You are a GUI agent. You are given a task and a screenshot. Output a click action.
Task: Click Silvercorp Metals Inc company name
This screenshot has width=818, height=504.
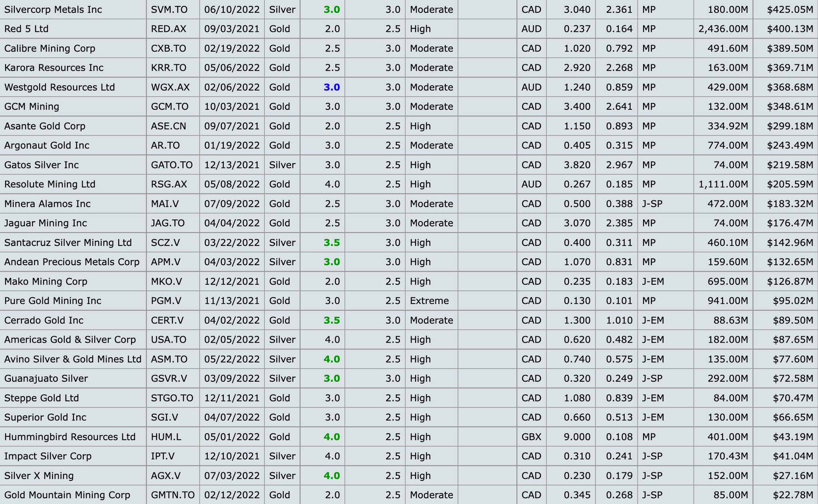[53, 10]
